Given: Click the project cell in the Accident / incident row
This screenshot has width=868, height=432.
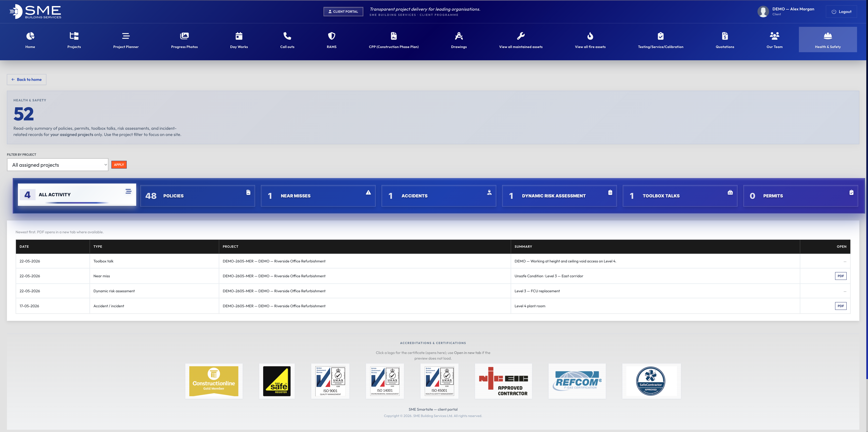Looking at the screenshot, I should [365, 306].
